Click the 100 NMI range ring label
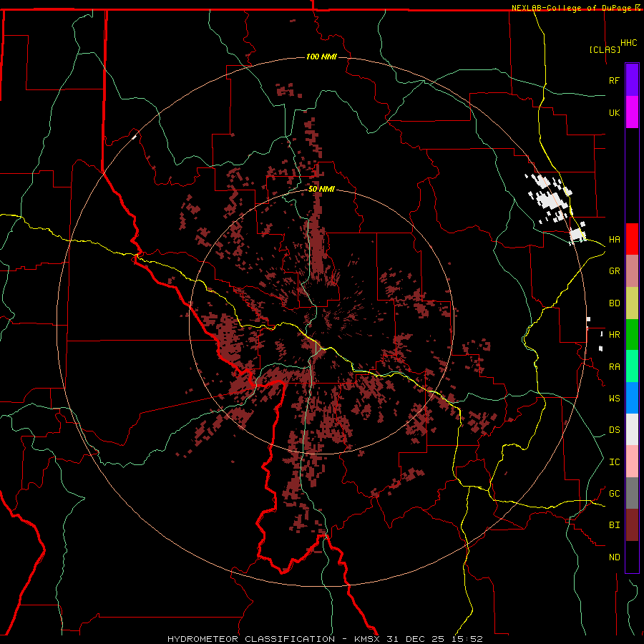Image resolution: width=644 pixels, height=644 pixels. pos(321,57)
